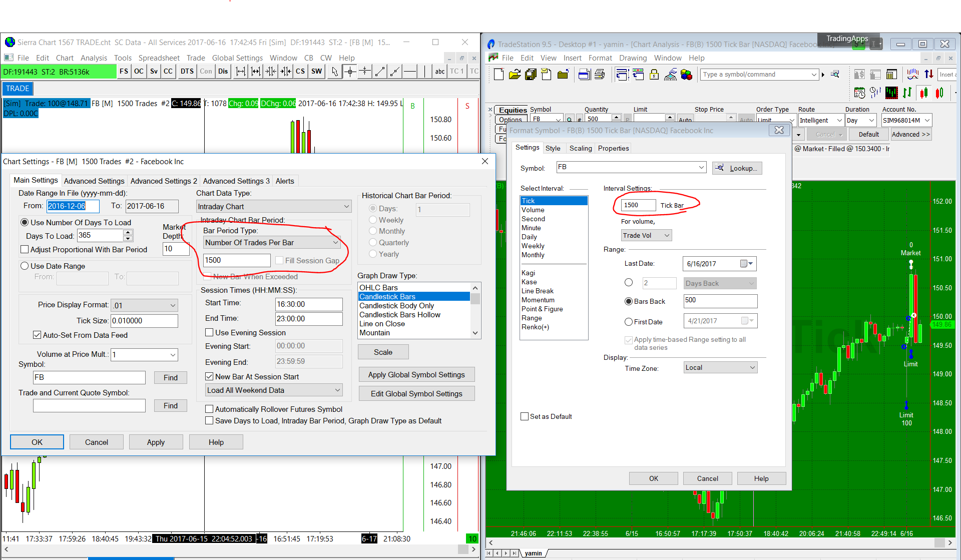Click the Lookup button in Format Symbol
The width and height of the screenshot is (961, 560).
click(x=737, y=168)
